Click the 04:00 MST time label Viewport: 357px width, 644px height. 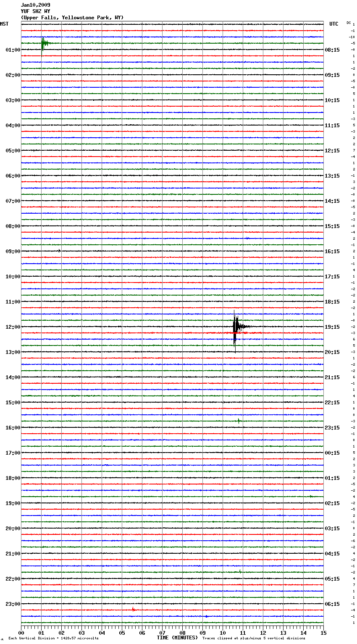[13, 126]
